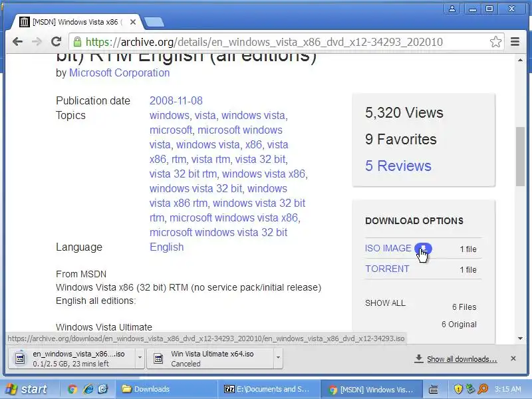The height and width of the screenshot is (399, 532).
Task: Click SHOW ALL download options
Action: (385, 303)
